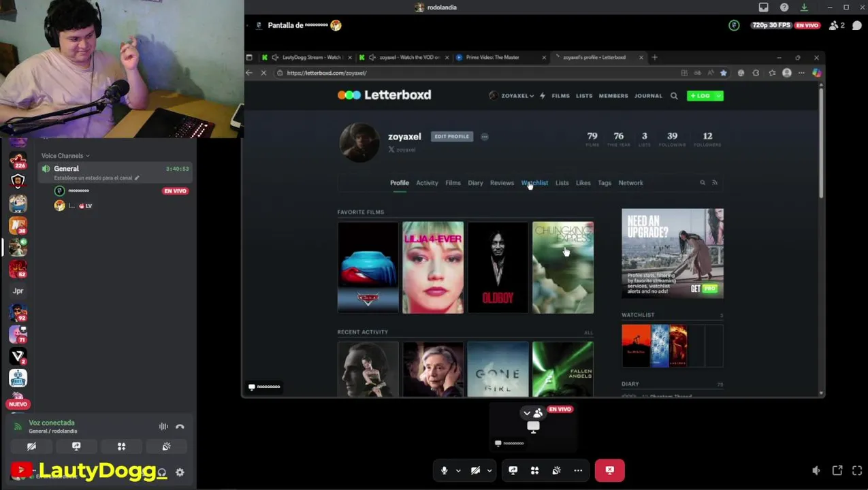
Task: Expand the LOG button dropdown arrow
Action: (x=719, y=96)
